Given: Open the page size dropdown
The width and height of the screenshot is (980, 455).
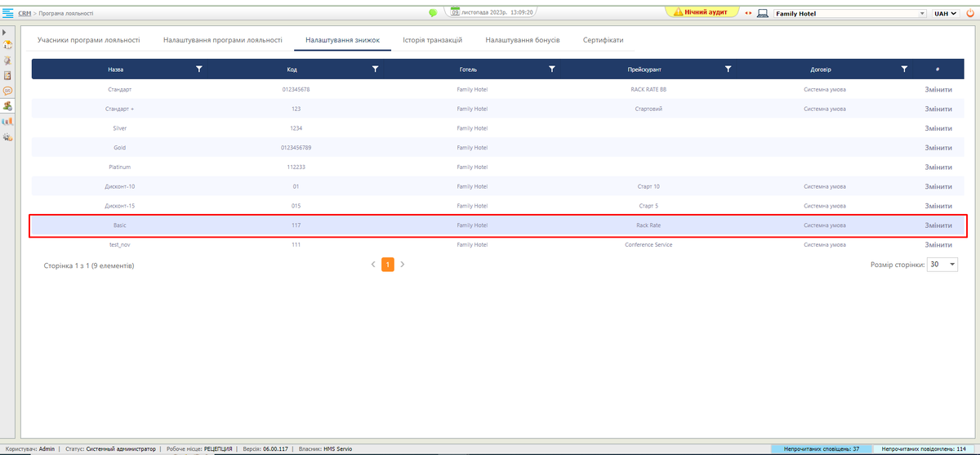Looking at the screenshot, I should coord(942,265).
